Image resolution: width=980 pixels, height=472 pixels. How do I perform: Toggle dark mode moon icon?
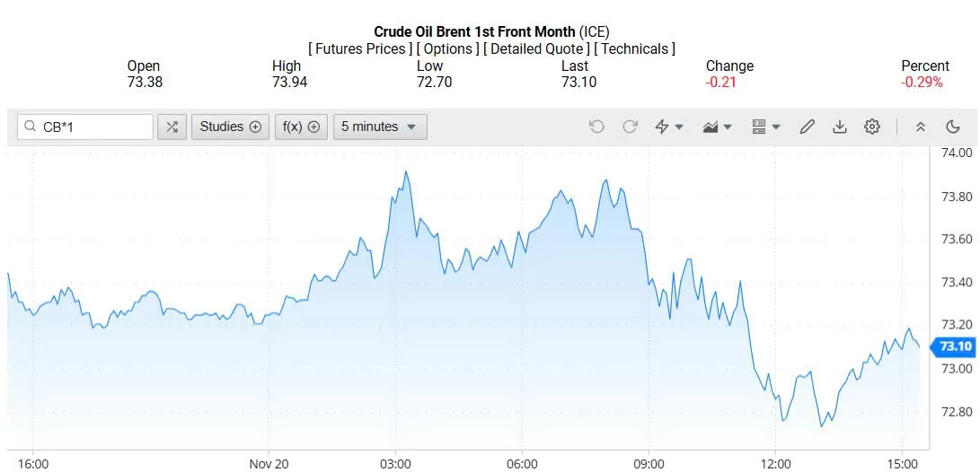(953, 127)
